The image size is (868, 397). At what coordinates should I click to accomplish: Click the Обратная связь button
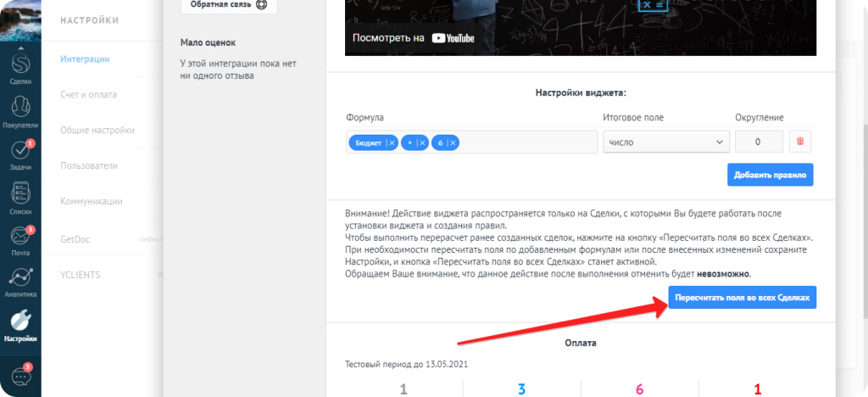229,4
